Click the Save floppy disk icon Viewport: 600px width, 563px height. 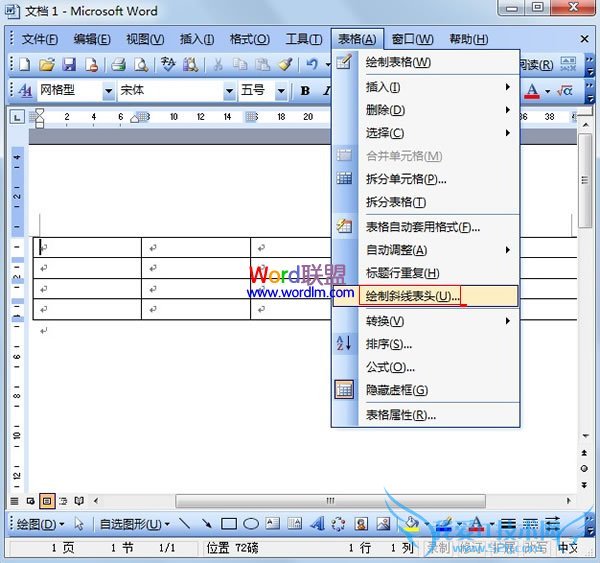pos(69,64)
